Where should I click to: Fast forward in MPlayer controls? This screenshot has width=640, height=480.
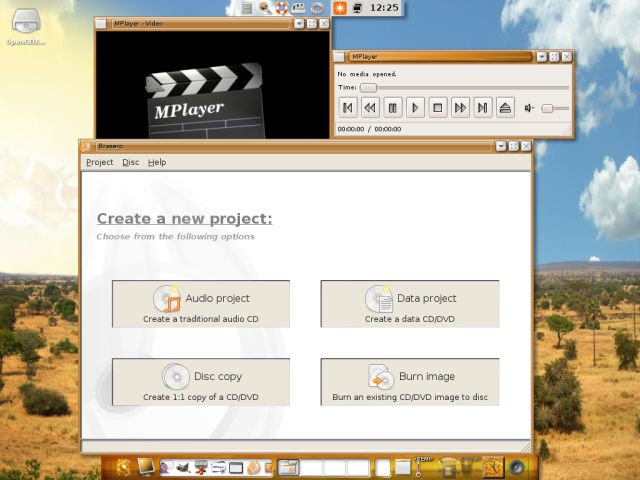tap(460, 108)
